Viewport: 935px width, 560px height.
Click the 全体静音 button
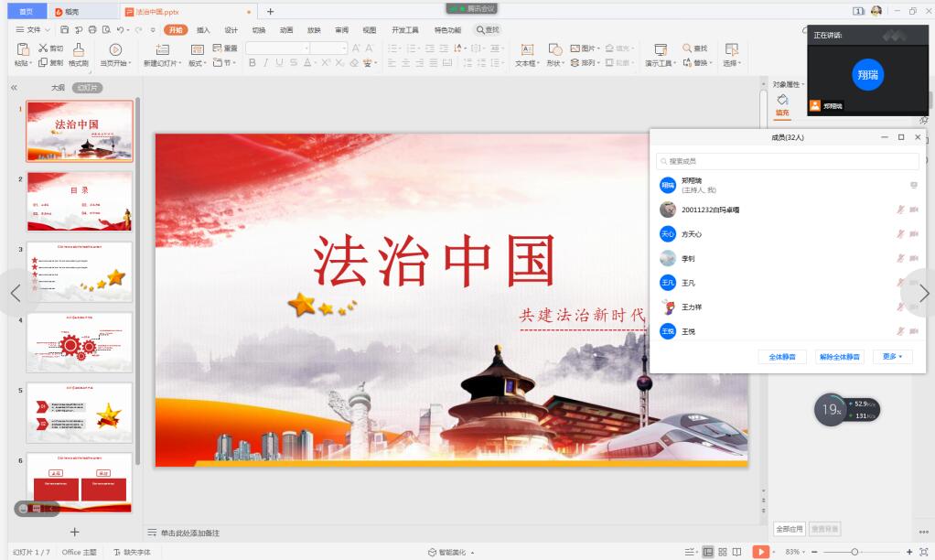point(781,357)
